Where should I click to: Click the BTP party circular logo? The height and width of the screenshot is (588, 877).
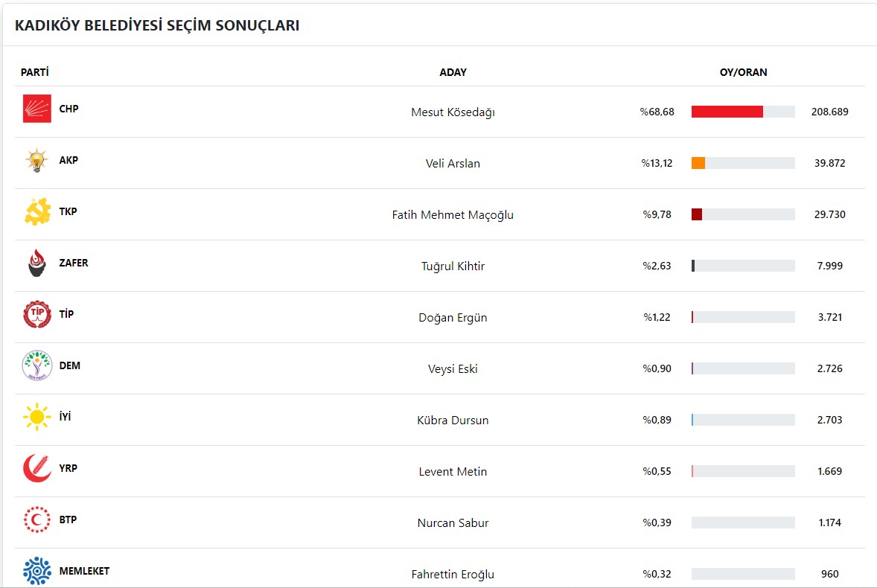tap(37, 520)
